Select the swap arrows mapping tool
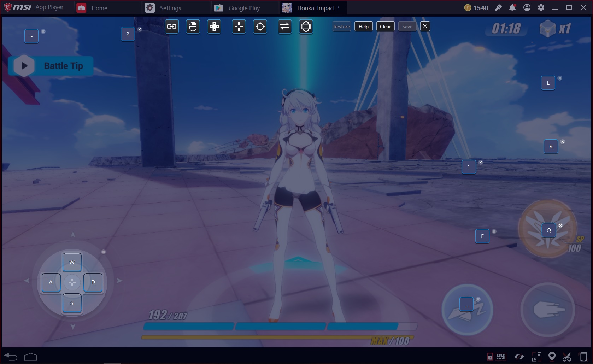Image resolution: width=593 pixels, height=364 pixels. (x=285, y=27)
